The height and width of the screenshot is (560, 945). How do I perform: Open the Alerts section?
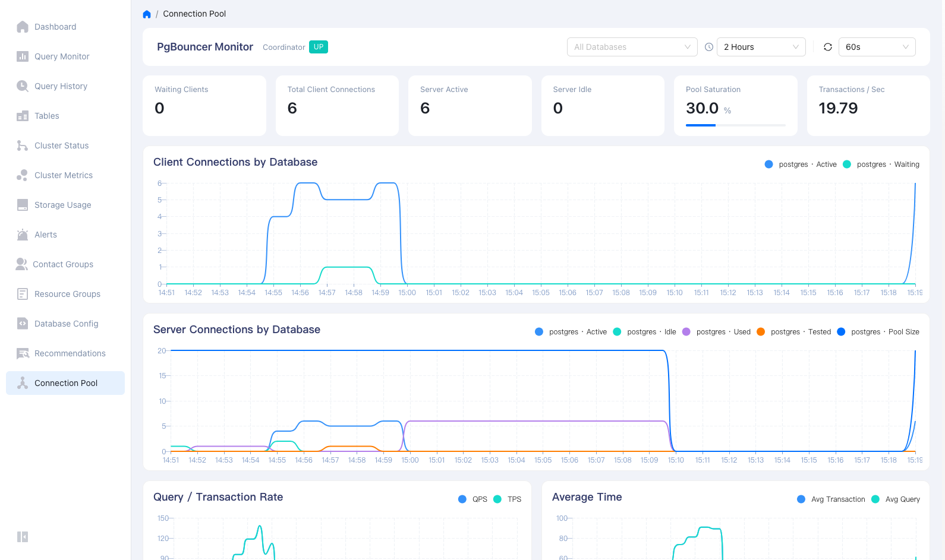coord(65,235)
